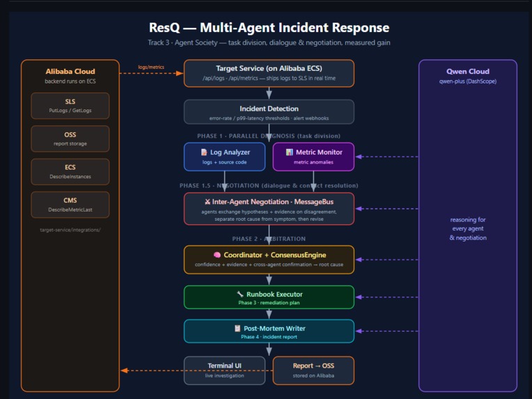Image resolution: width=532 pixels, height=399 pixels.
Task: Select the SLS PutLogs / GetLogs card
Action: click(70, 106)
